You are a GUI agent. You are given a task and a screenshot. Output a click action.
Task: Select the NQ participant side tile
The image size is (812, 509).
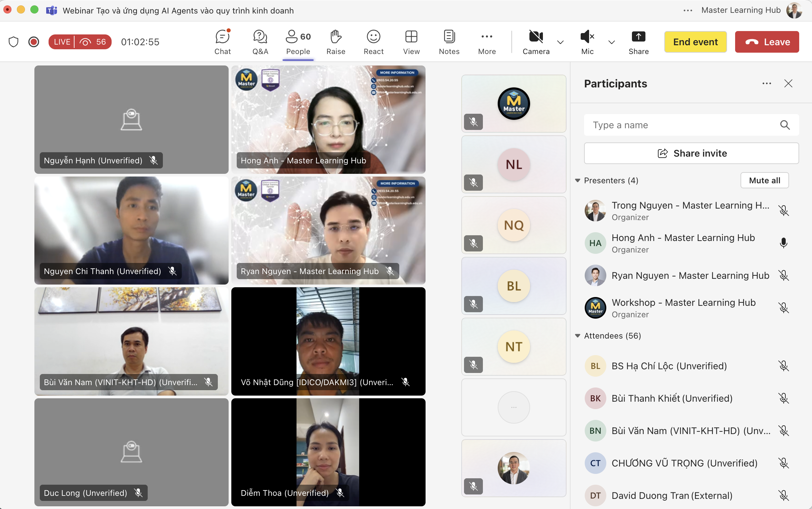click(514, 225)
